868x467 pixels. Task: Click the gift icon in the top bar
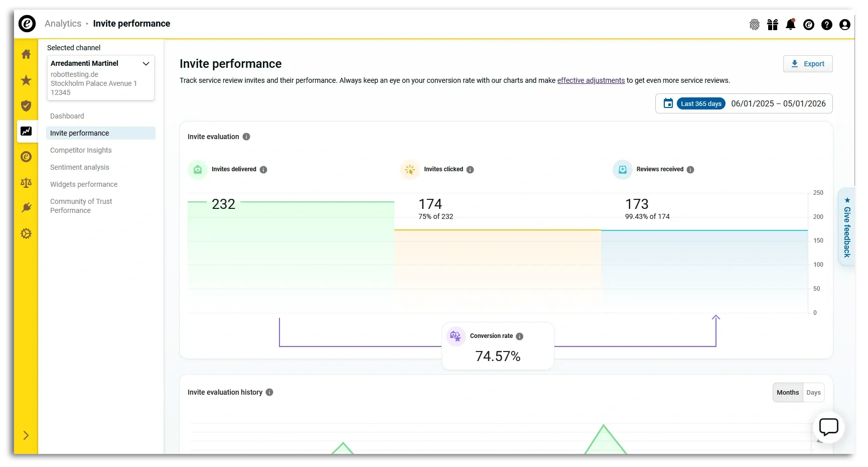pyautogui.click(x=773, y=24)
